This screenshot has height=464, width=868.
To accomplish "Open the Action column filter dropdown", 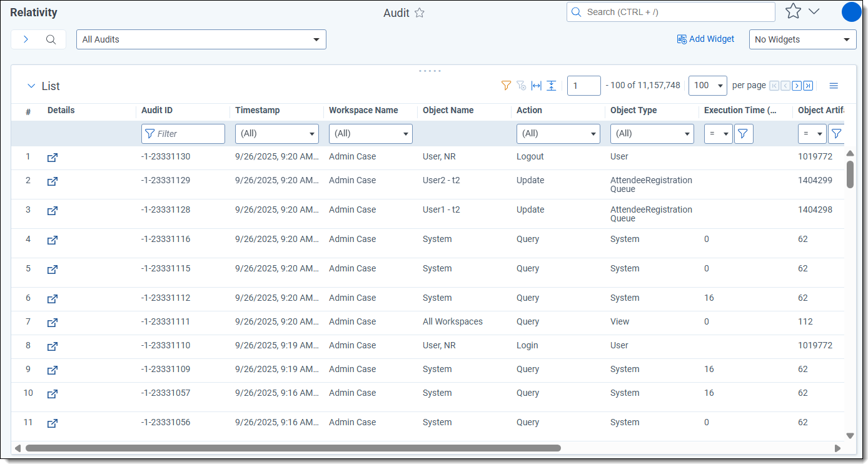I will 558,134.
